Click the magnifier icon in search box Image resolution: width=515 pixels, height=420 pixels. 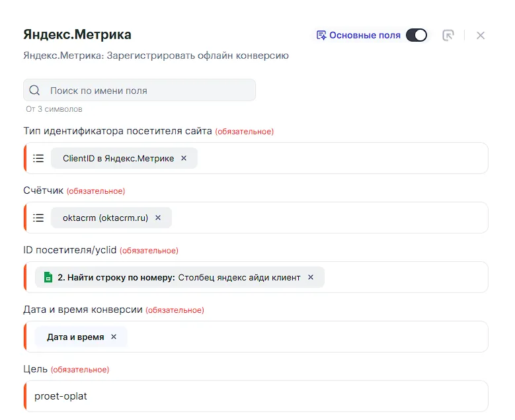click(x=35, y=91)
